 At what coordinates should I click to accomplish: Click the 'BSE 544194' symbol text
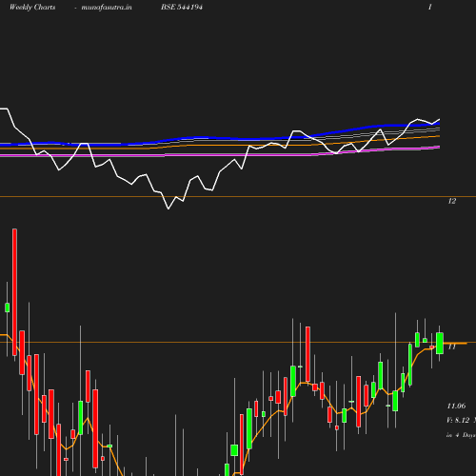[182, 7]
